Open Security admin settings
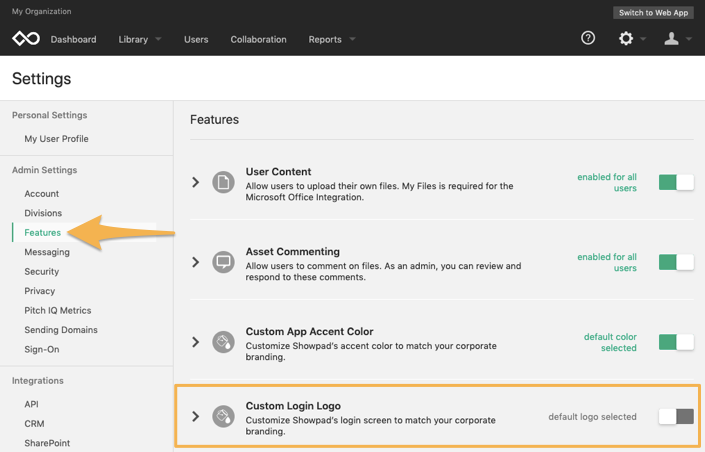Image resolution: width=705 pixels, height=452 pixels. [x=41, y=272]
